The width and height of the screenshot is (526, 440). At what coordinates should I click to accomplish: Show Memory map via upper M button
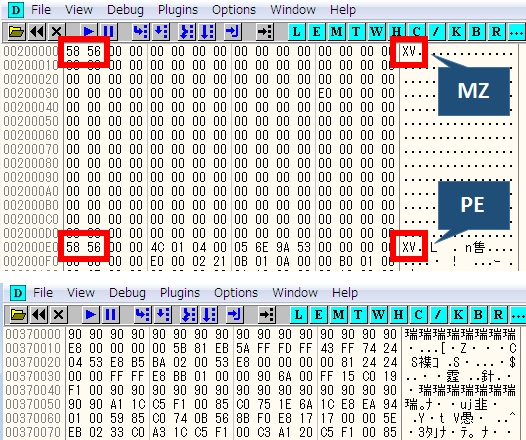[x=336, y=32]
